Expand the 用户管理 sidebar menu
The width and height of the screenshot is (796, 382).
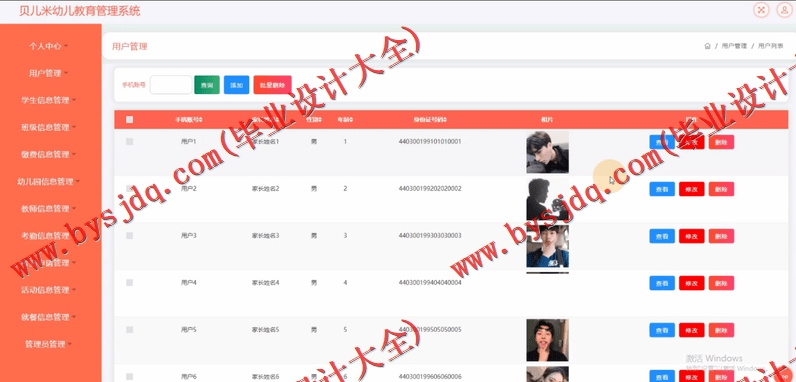point(49,73)
